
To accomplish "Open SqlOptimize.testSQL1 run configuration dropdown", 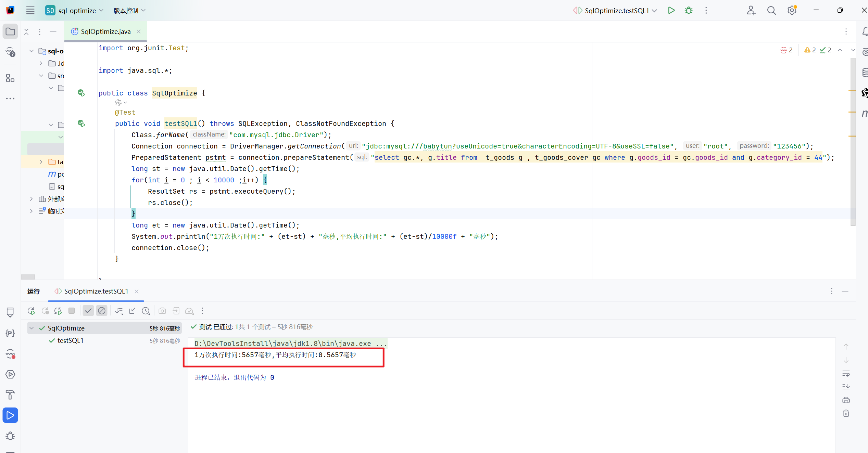I will [616, 10].
